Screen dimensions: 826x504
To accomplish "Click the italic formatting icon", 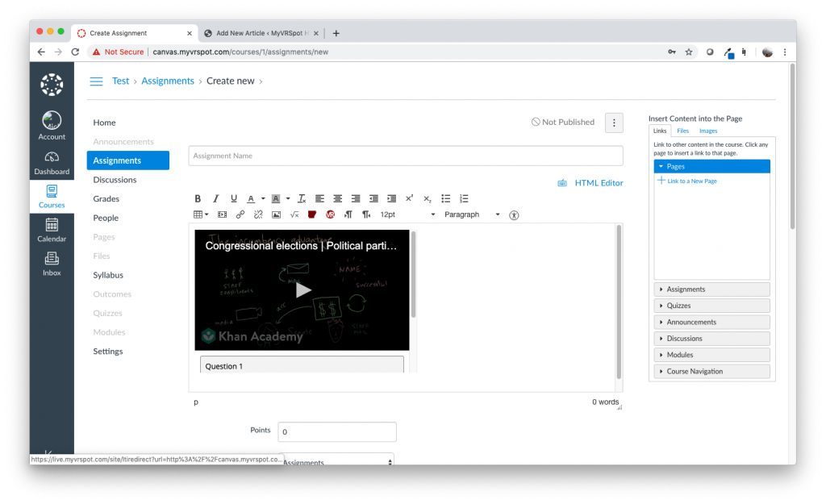I will point(215,198).
